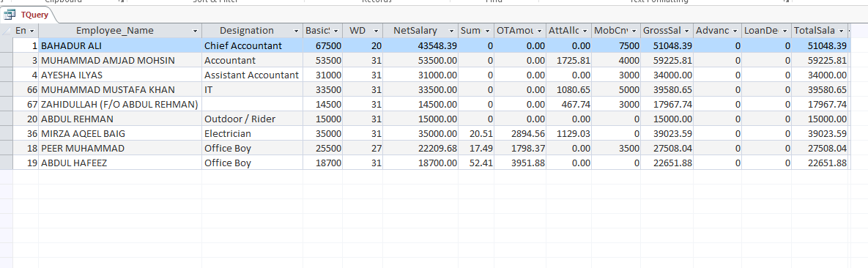Click OT amount 3951.88 cell
This screenshot has width=868, height=268.
coord(520,163)
